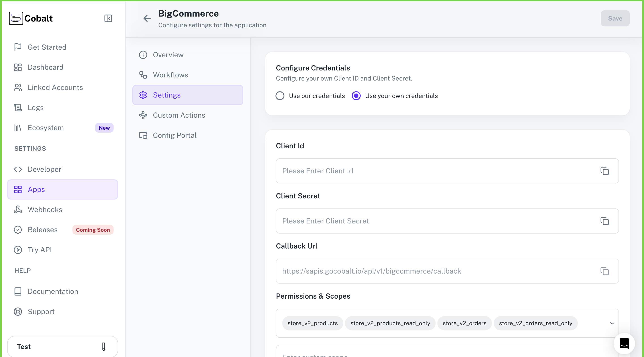Image resolution: width=644 pixels, height=357 pixels.
Task: Open Dashboard from the sidebar icon
Action: 17,67
